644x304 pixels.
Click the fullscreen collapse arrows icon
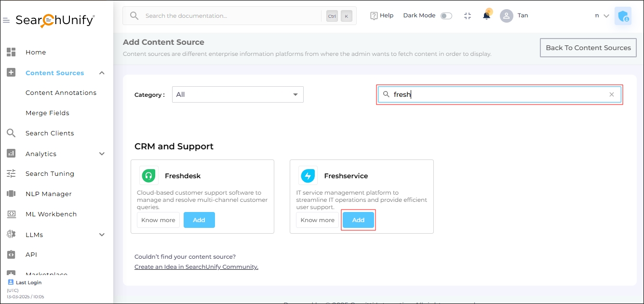(467, 16)
